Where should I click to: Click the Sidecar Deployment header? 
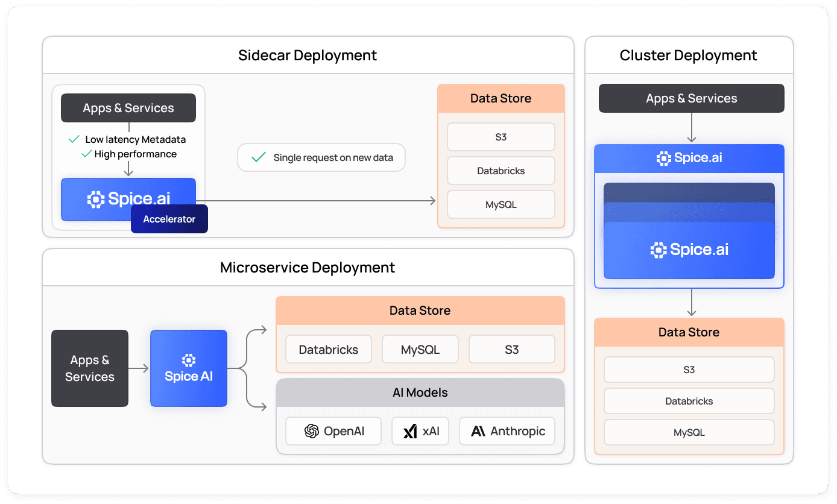tap(308, 55)
